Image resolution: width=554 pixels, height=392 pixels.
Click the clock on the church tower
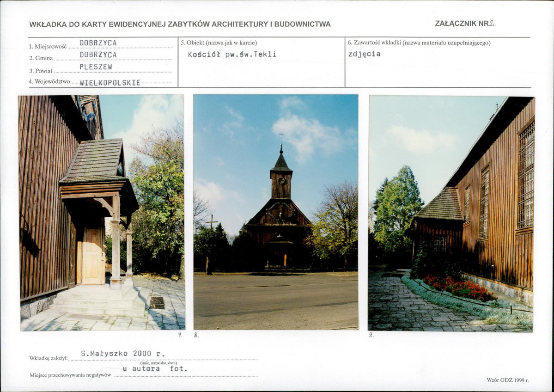[281, 180]
